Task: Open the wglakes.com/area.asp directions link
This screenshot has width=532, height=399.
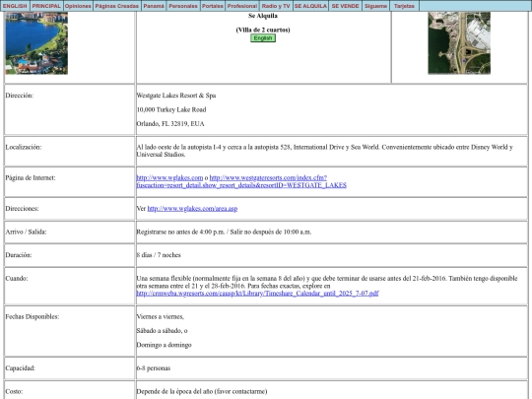Action: coord(192,209)
